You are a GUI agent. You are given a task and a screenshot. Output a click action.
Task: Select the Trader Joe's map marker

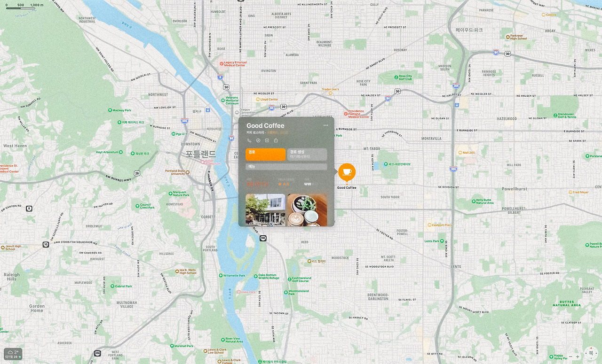pos(330,93)
